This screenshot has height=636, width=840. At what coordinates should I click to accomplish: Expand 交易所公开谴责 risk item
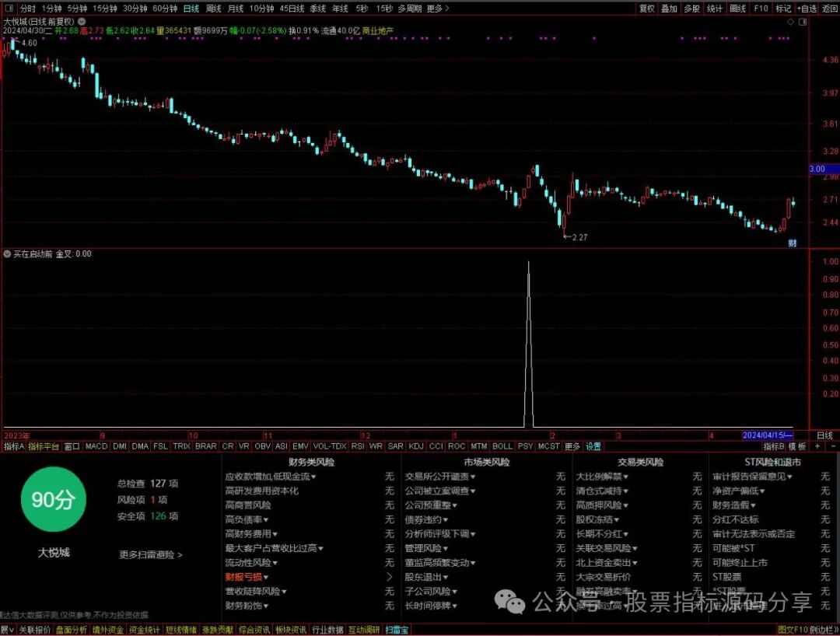tap(440, 476)
